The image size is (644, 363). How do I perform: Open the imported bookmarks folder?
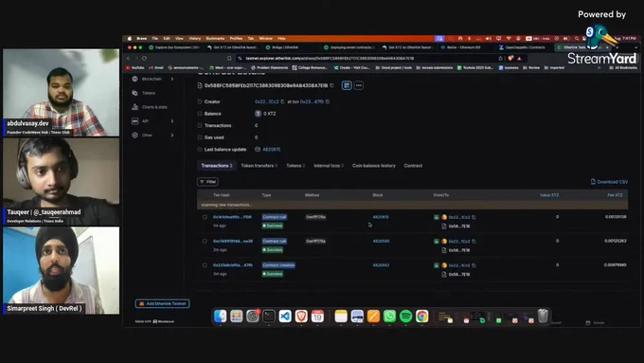[x=554, y=68]
